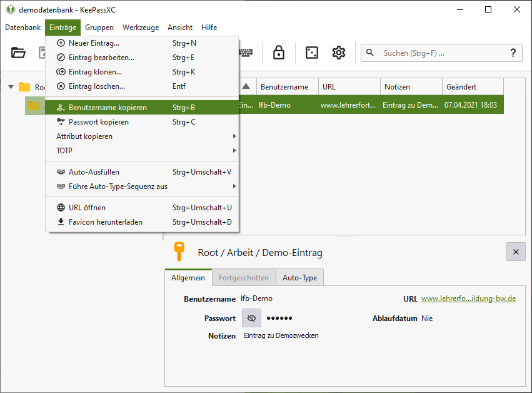This screenshot has width=532, height=393.
Task: Lock the database with padlock icon
Action: (279, 53)
